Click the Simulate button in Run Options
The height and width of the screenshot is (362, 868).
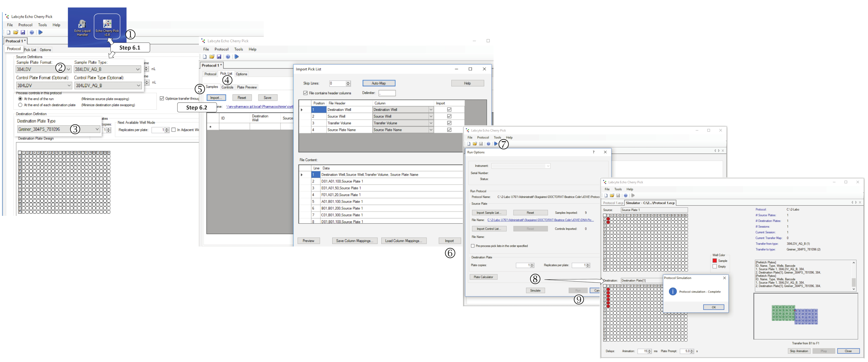click(535, 290)
